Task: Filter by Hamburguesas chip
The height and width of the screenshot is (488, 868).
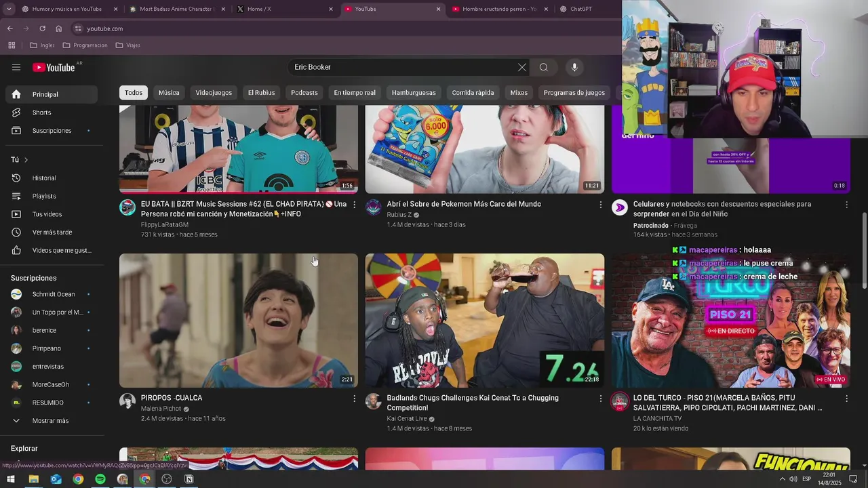Action: [414, 93]
